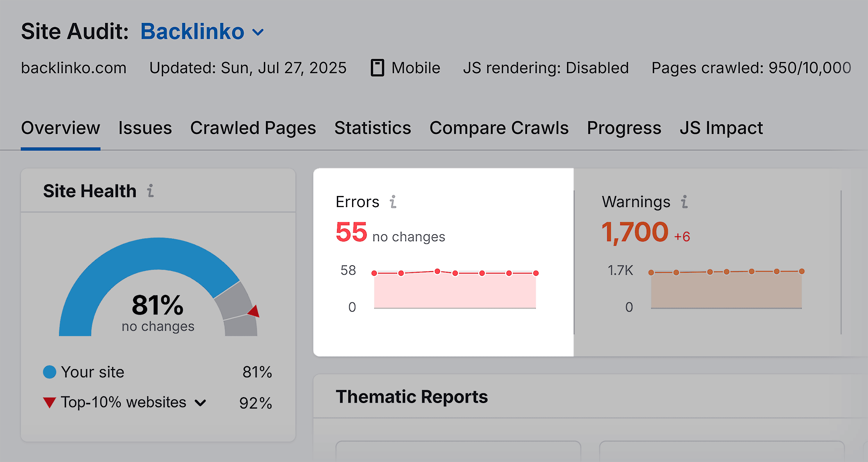Click 'Pages crawled: 950/10,000' text

point(751,68)
